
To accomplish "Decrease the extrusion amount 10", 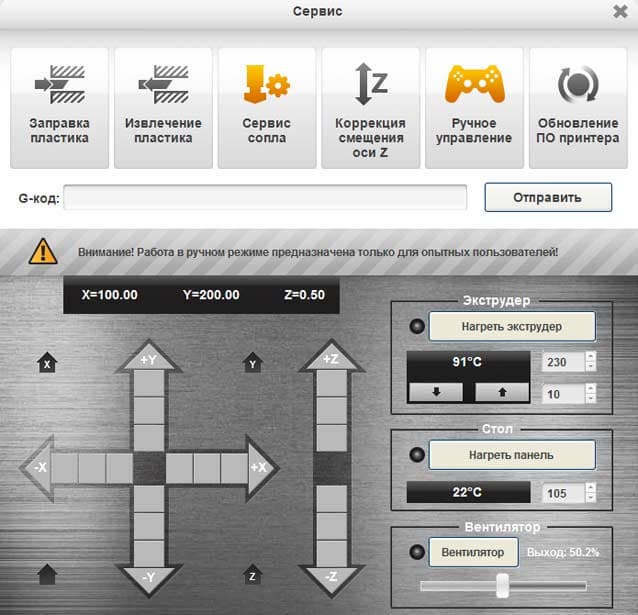I will click(x=591, y=399).
